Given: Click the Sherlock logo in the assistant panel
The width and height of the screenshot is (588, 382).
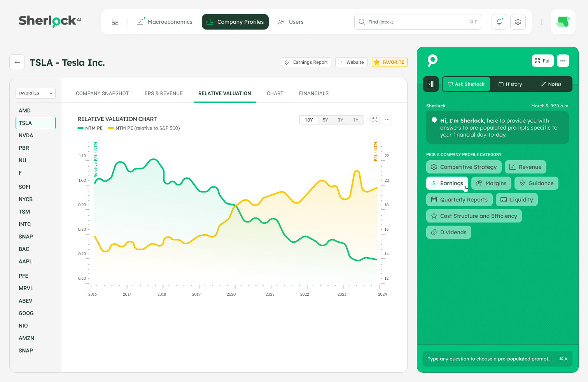Looking at the screenshot, I should click(432, 60).
